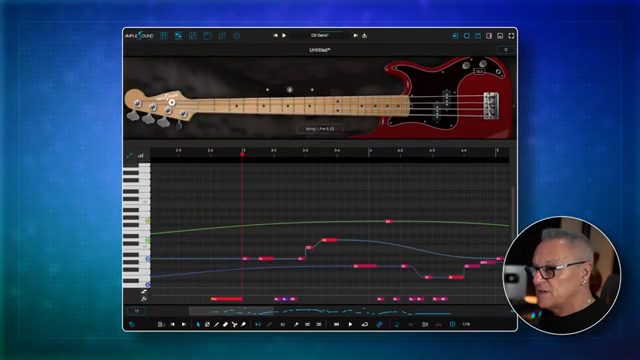Load the next preset arrow
The height and width of the screenshot is (360, 640).
click(x=356, y=36)
